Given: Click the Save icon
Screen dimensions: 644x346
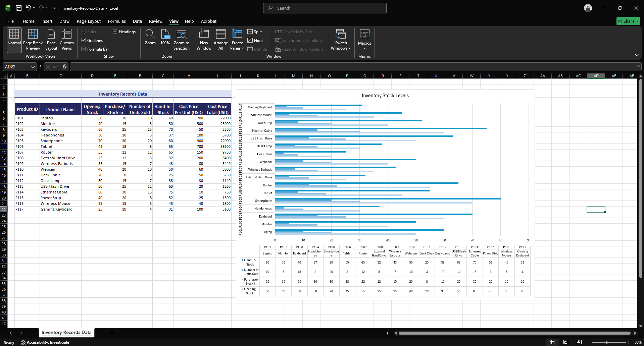Looking at the screenshot, I should pyautogui.click(x=19, y=8).
